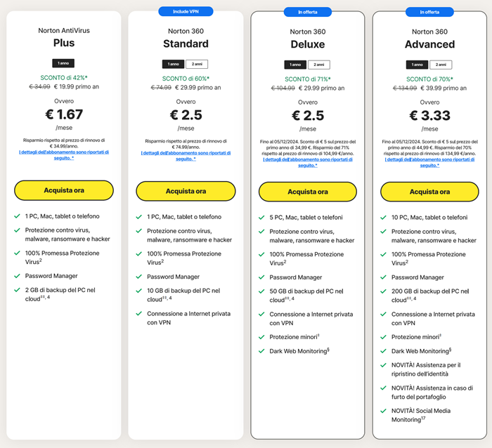Open subscription details link under AntiVirus Plus
492x448 pixels.
[63, 155]
